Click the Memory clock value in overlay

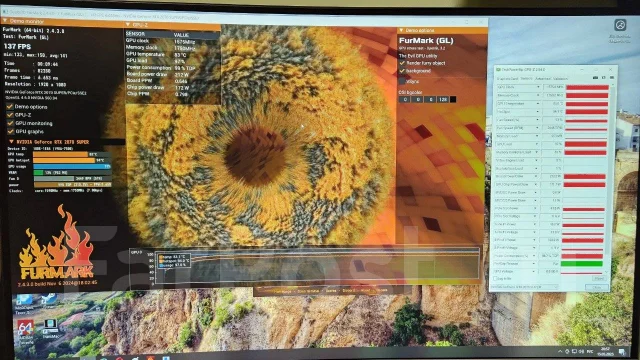click(x=184, y=48)
